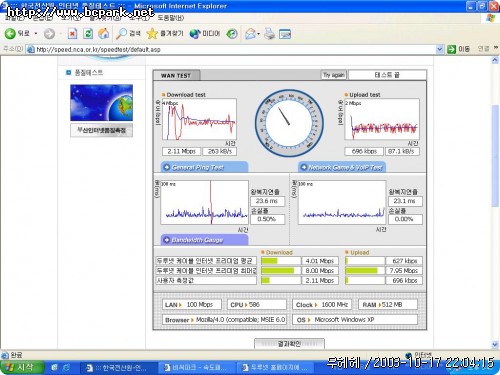Click the Clock 1600 MHz info box
The width and height of the screenshot is (500, 375).
click(322, 305)
